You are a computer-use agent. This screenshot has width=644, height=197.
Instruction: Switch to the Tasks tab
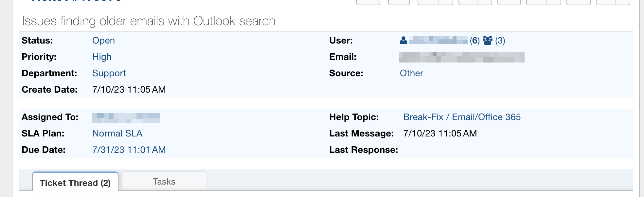164,182
